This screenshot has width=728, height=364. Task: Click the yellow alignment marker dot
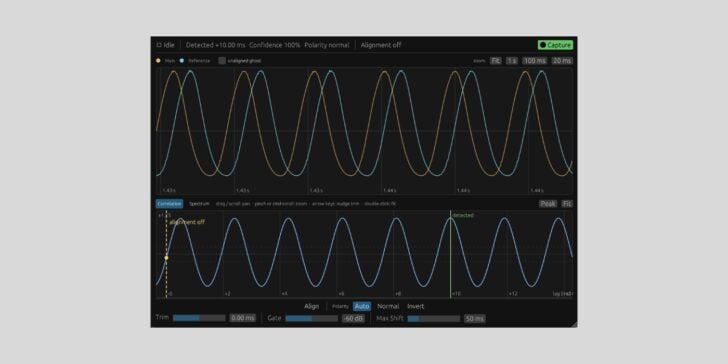(x=166, y=258)
